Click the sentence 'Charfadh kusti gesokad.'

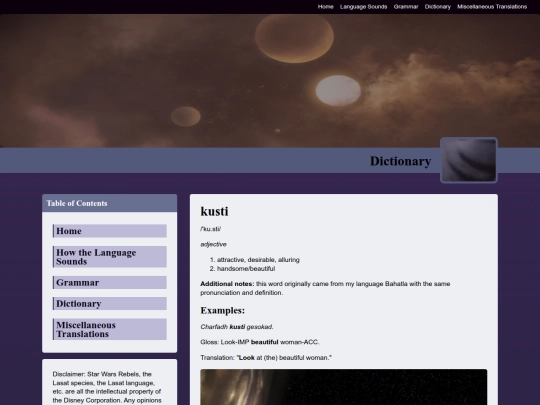coord(237,327)
